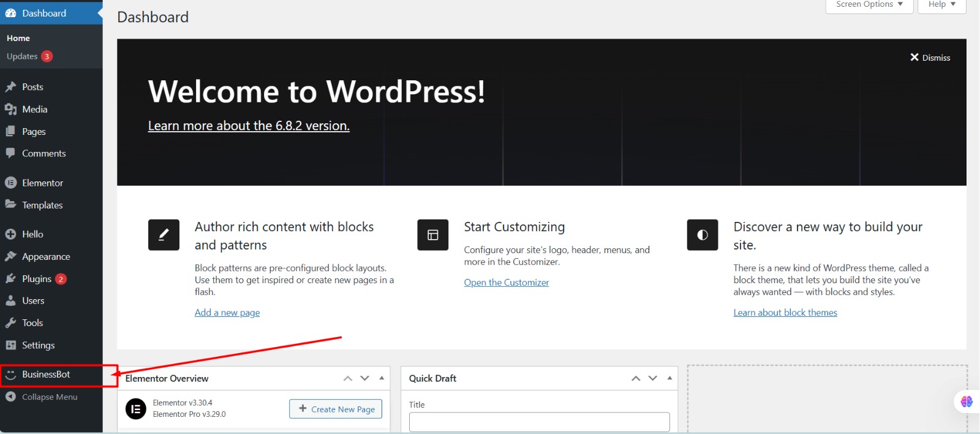
Task: Expand the Screen Options dropdown
Action: (869, 5)
